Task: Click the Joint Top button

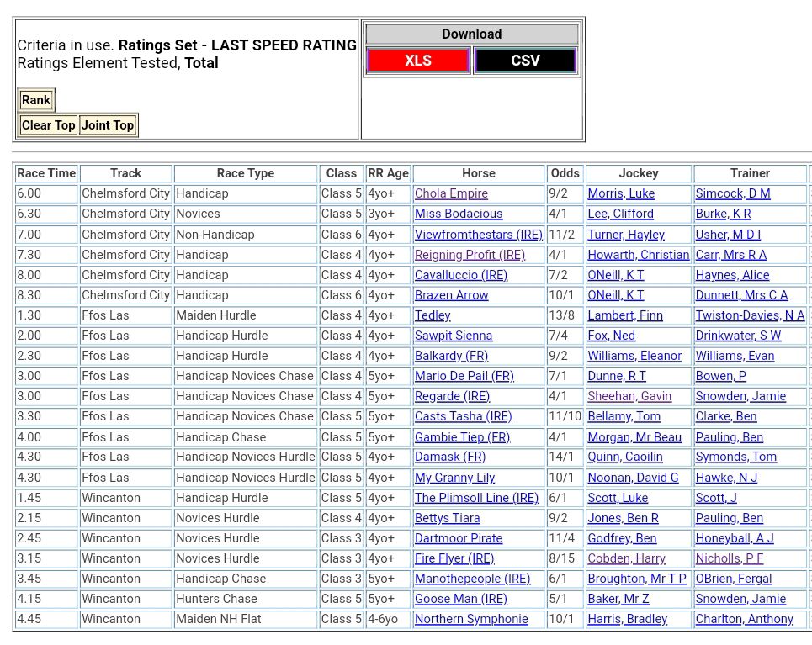Action: [108, 125]
